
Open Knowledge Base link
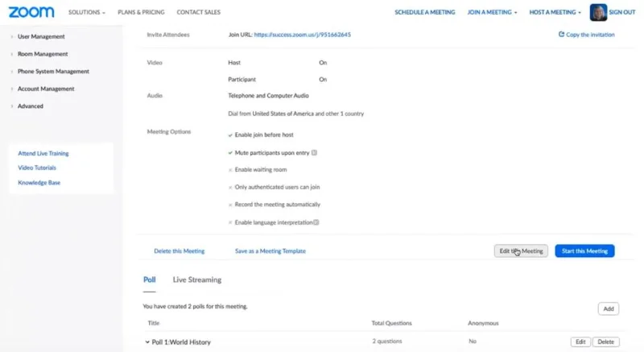point(39,182)
